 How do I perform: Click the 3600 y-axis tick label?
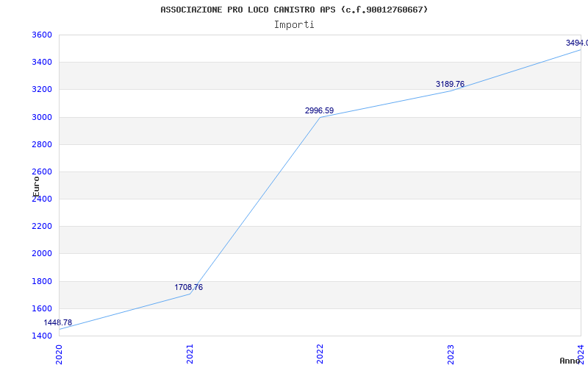42,35
